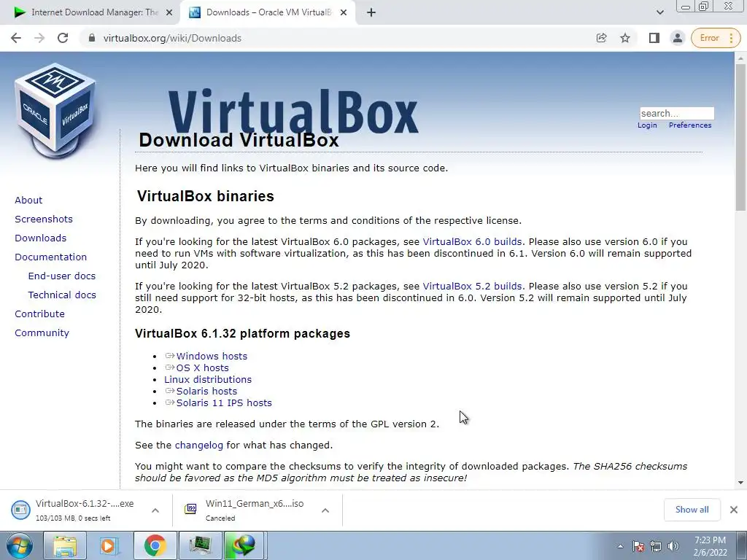
Task: Open the changelog link
Action: [198, 446]
